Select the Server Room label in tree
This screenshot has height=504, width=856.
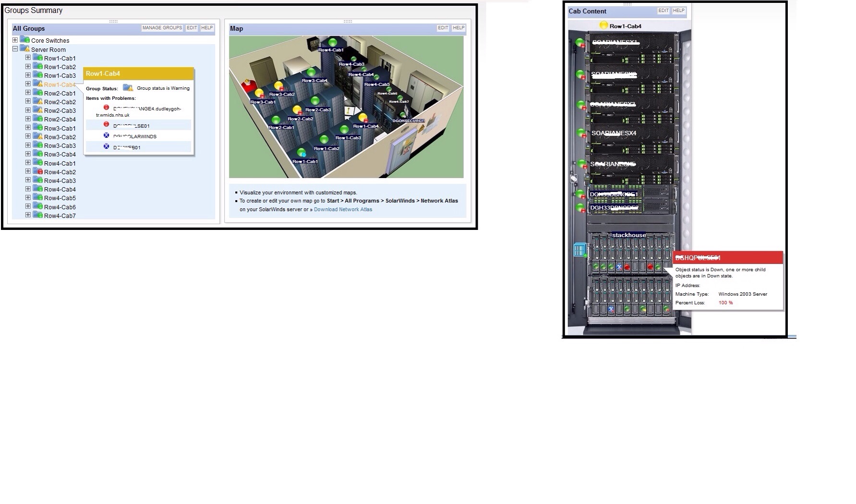click(48, 49)
